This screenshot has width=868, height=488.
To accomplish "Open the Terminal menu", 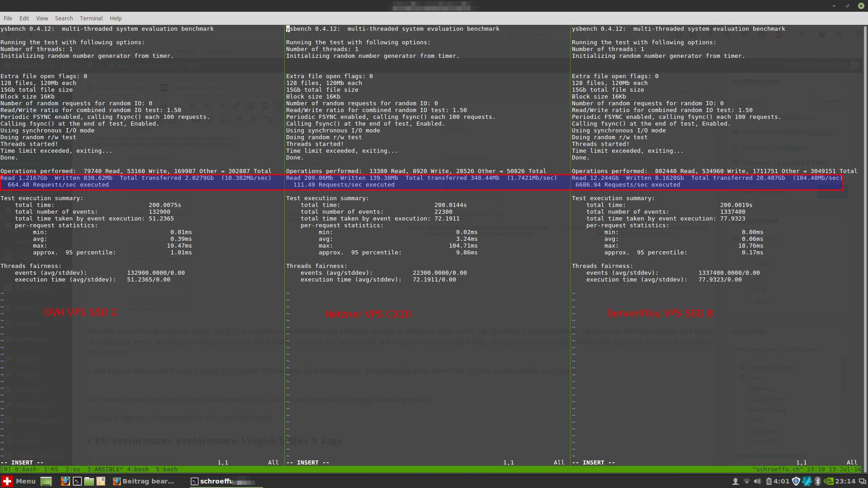I will coord(91,18).
